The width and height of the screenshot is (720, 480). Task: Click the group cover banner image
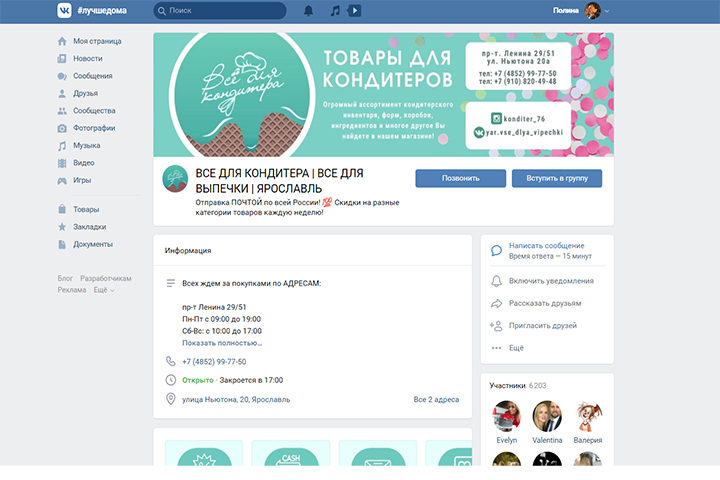pos(383,95)
